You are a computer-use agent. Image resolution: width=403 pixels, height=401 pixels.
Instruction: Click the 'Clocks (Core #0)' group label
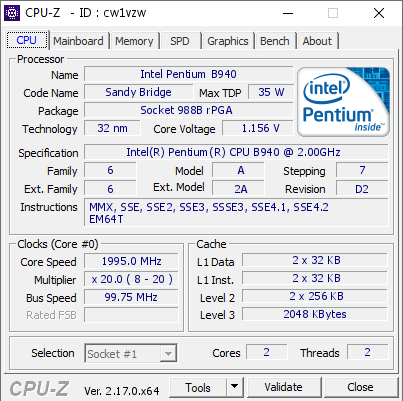click(x=58, y=244)
